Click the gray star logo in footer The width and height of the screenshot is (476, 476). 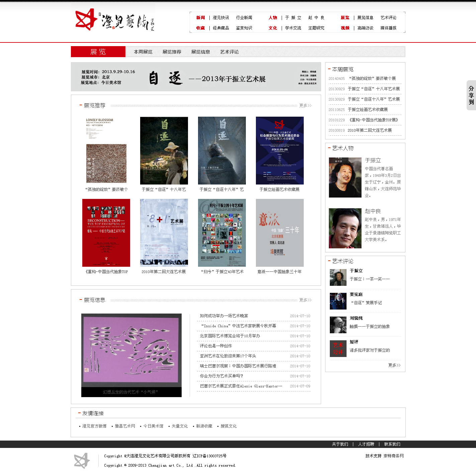click(82, 461)
